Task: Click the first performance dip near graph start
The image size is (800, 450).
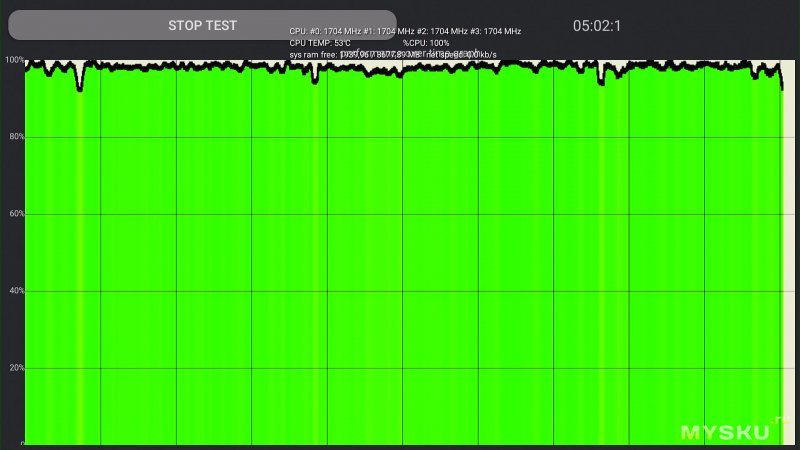Action: tap(80, 86)
